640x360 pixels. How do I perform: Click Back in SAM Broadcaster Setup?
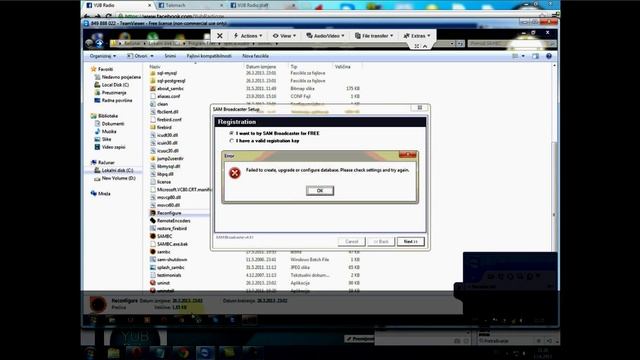point(381,242)
